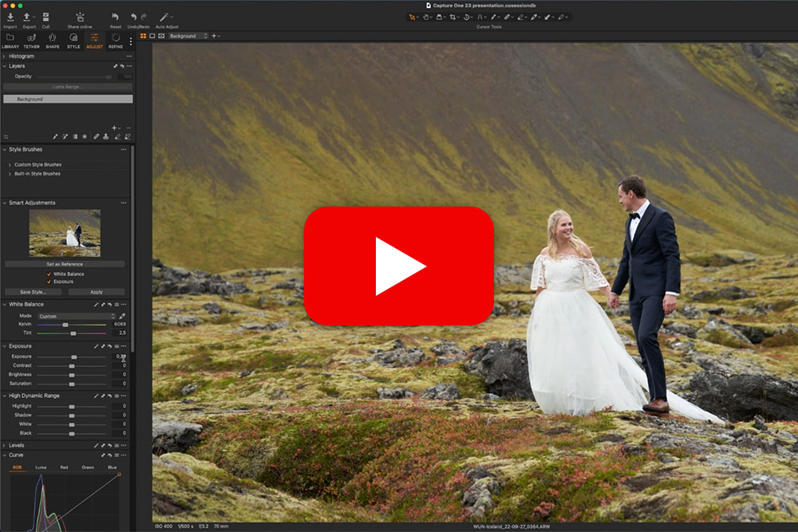Image resolution: width=798 pixels, height=532 pixels.
Task: Switch to the Refine tool tab
Action: tap(116, 37)
